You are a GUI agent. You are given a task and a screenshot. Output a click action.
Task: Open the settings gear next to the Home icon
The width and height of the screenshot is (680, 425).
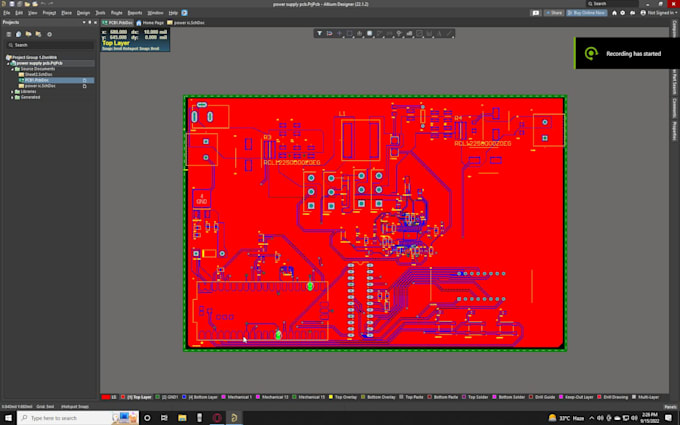click(x=623, y=13)
